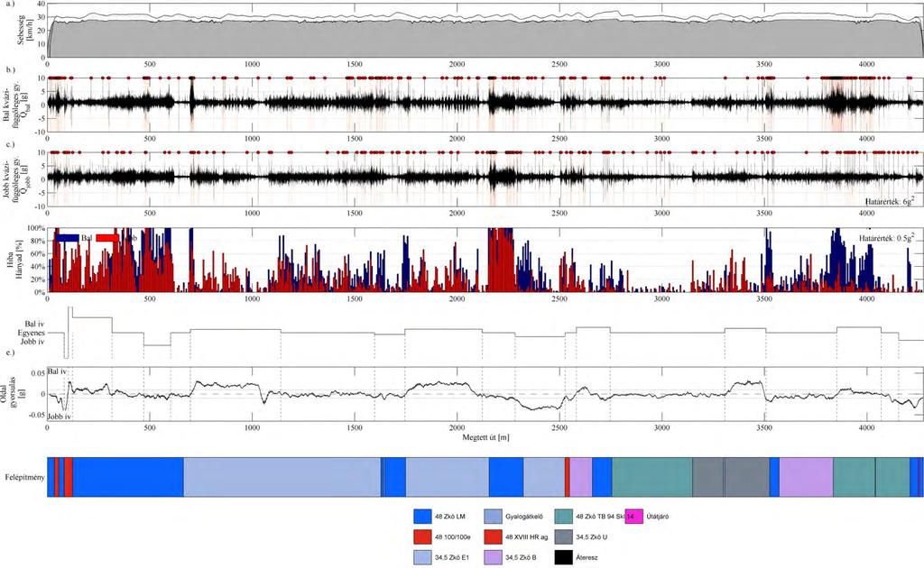Image resolution: width=924 pixels, height=568 pixels.
Task: Click the '34,5 Zkő B' legend label
Action: pos(521,557)
